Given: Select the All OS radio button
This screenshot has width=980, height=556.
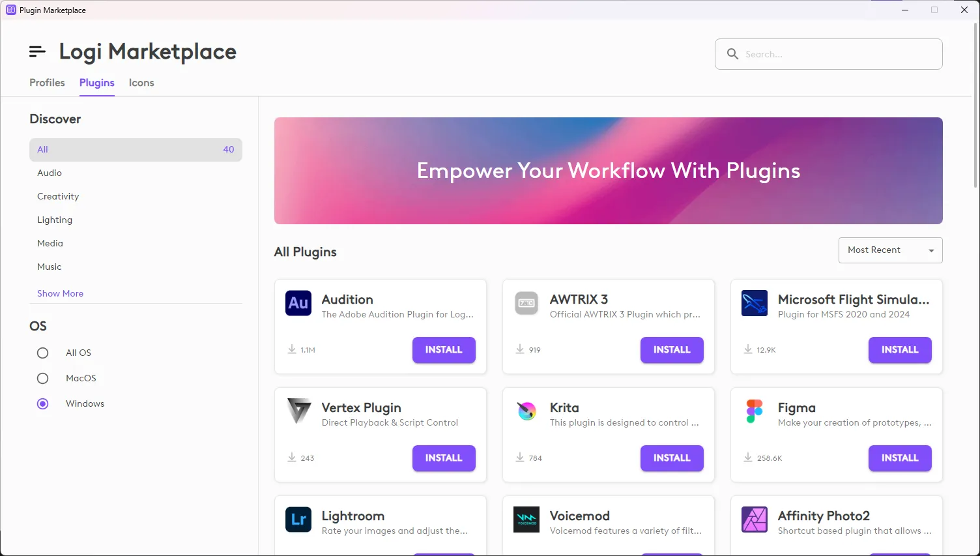Looking at the screenshot, I should 43,353.
